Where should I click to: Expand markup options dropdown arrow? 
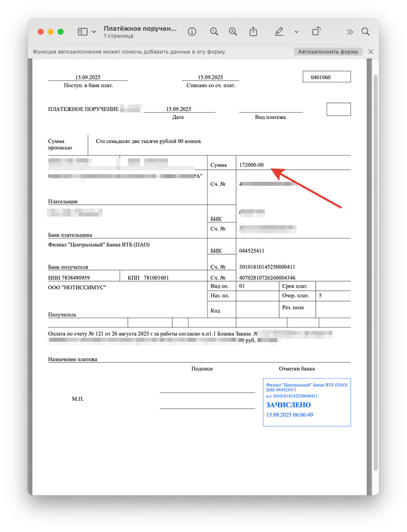(296, 32)
